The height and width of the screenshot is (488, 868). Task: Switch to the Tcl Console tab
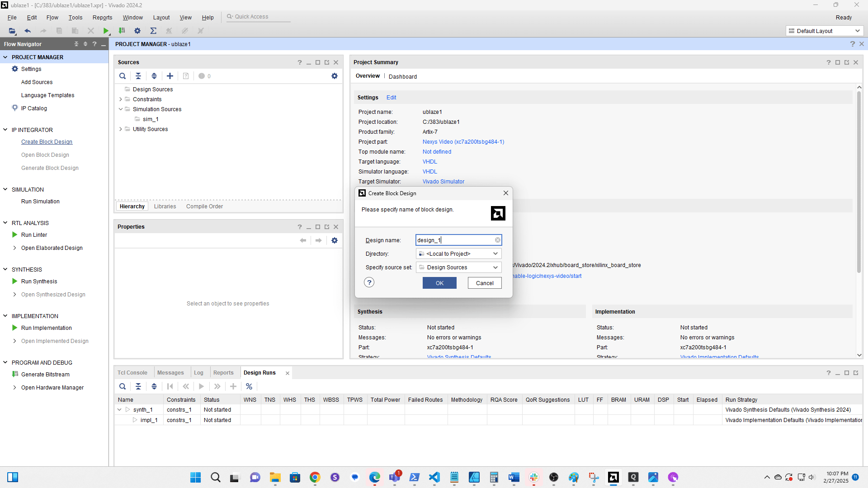tap(132, 373)
